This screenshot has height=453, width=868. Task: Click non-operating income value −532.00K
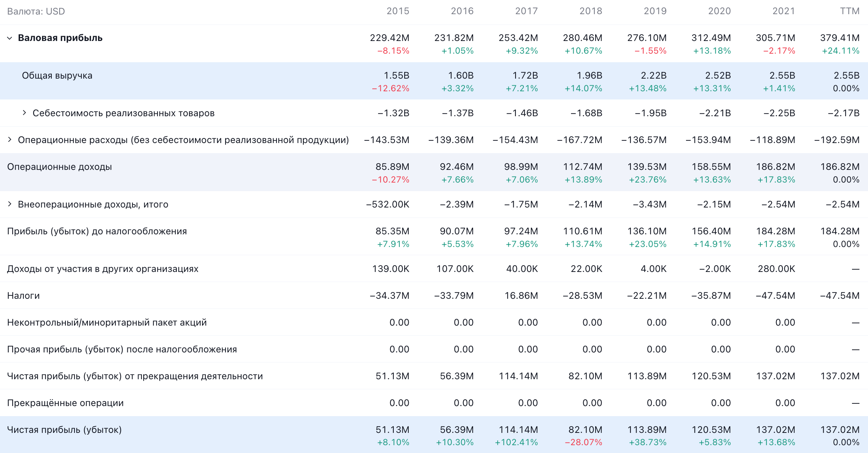coord(387,205)
